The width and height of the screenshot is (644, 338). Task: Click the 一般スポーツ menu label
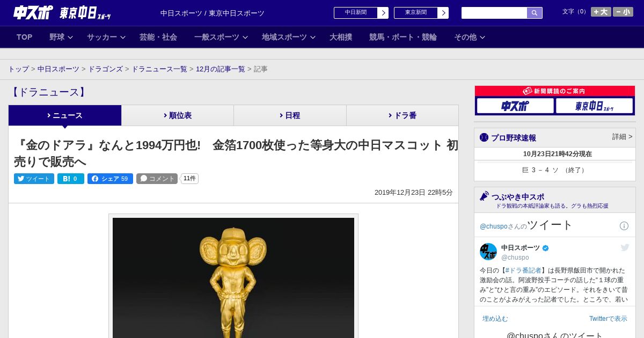click(x=217, y=37)
